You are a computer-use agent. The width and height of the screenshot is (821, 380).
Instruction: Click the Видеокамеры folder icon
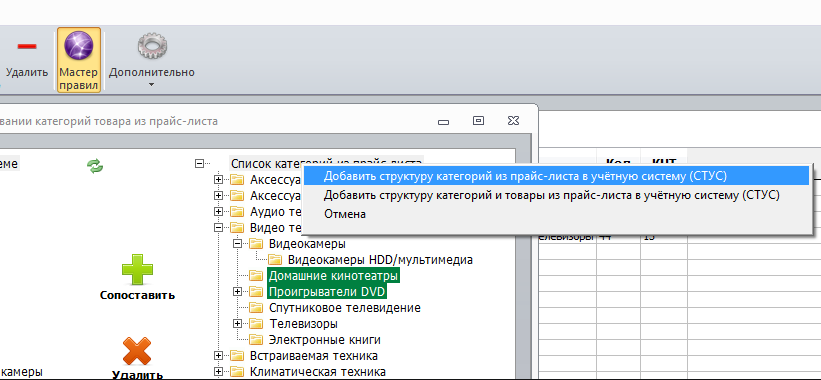click(256, 243)
